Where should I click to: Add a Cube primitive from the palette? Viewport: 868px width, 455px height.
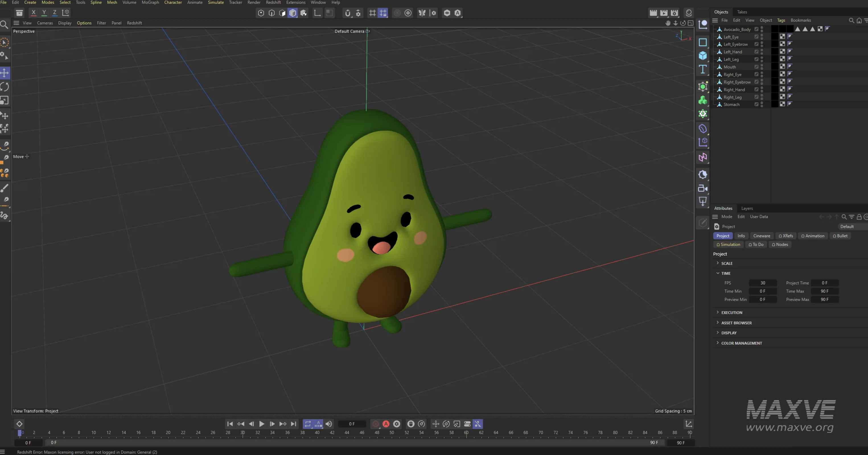pyautogui.click(x=703, y=55)
